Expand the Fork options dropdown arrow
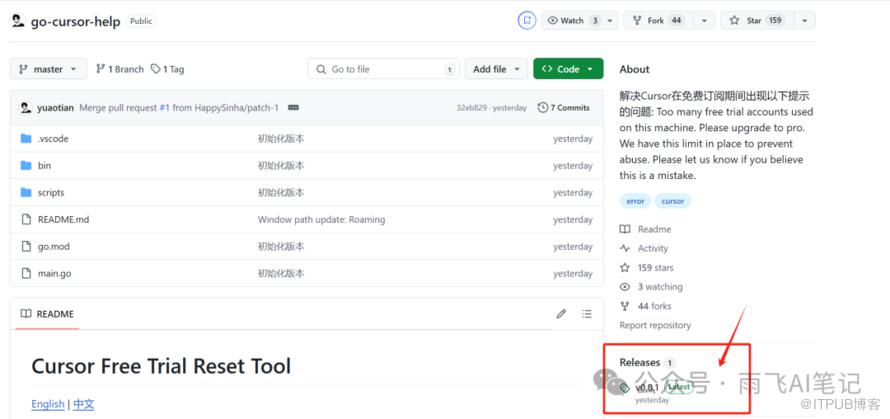 [x=704, y=20]
